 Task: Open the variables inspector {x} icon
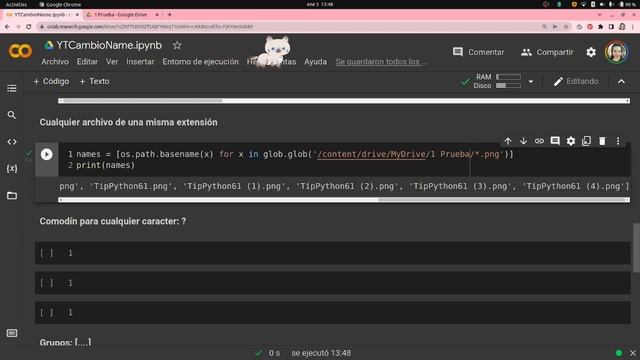click(12, 168)
